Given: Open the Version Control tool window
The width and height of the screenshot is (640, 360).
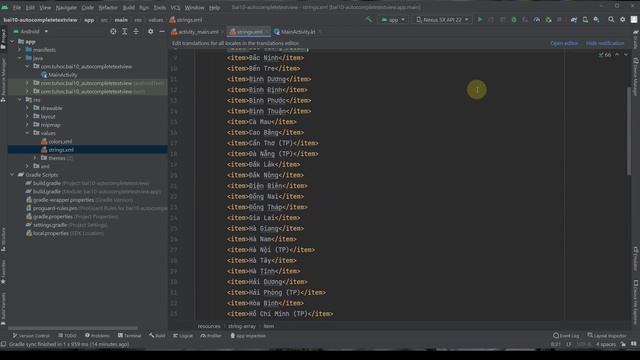Looking at the screenshot, I should point(31,336).
